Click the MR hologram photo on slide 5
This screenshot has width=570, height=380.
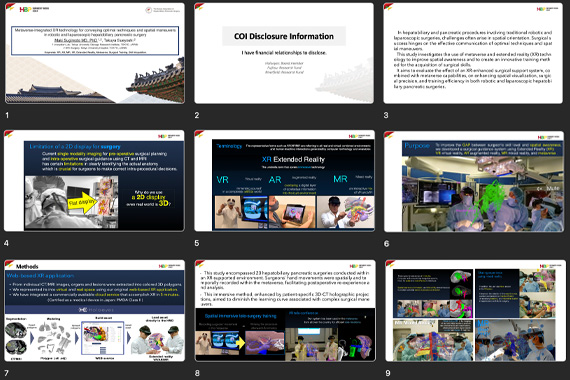coord(345,212)
